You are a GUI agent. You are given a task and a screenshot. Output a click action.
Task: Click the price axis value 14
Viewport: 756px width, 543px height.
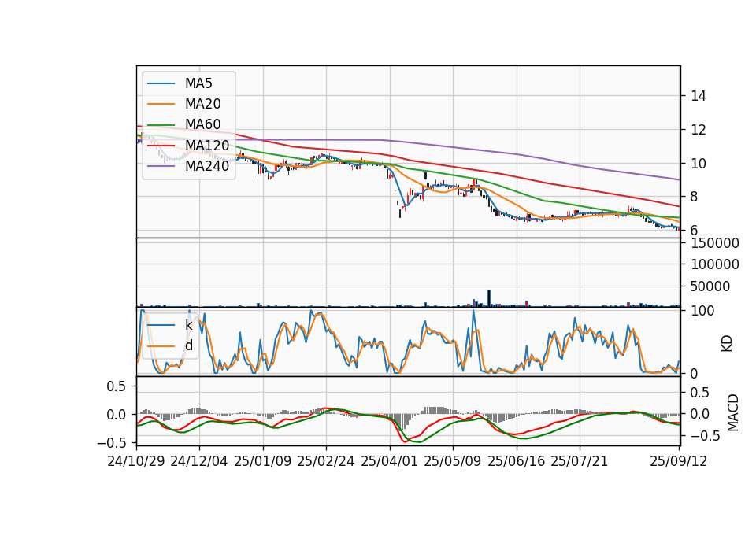[x=699, y=96]
